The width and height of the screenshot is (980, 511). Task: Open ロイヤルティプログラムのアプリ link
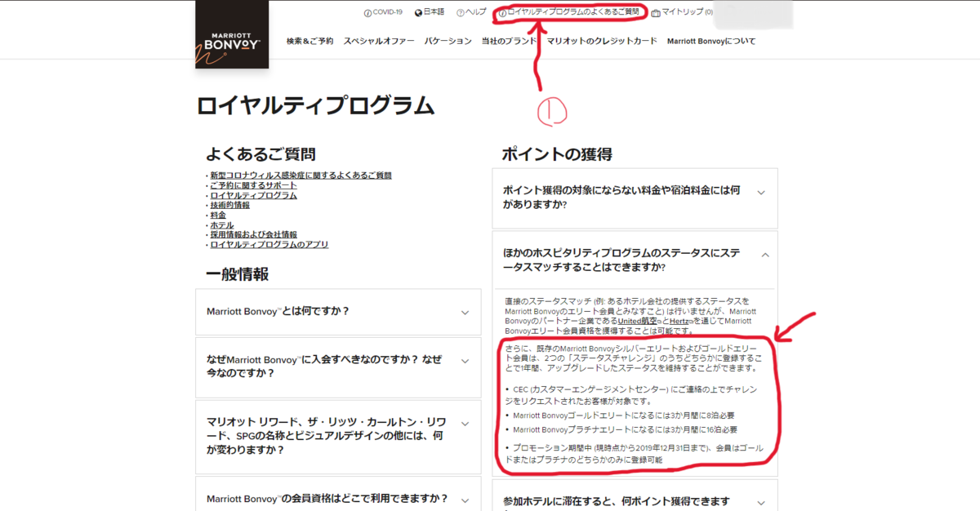click(x=269, y=244)
